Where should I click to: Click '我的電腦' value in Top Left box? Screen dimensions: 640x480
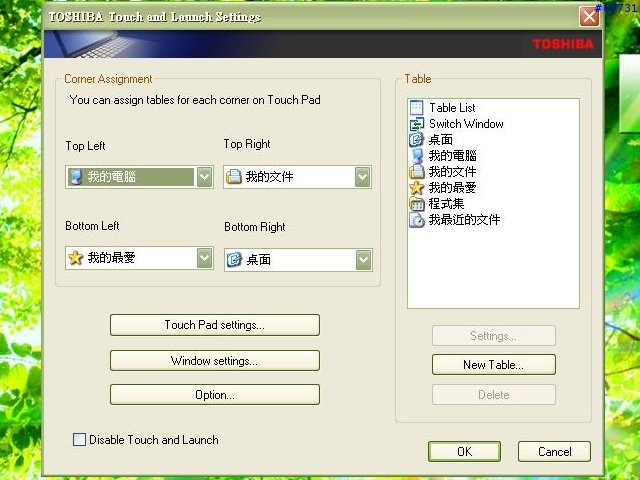[x=112, y=177]
